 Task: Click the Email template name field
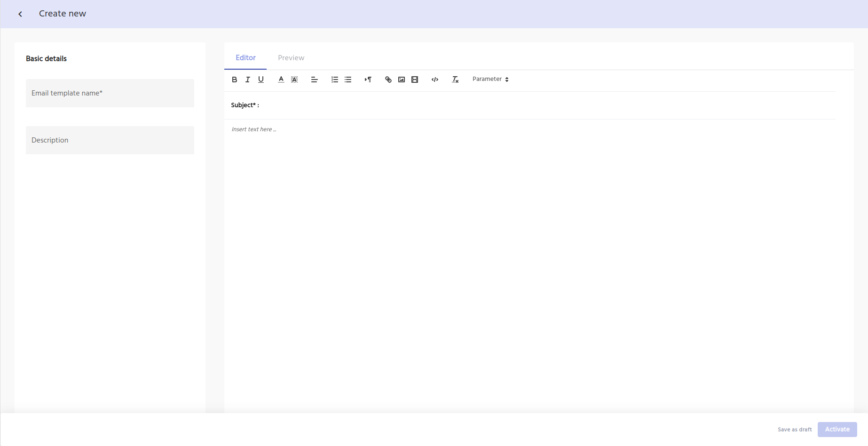point(110,93)
